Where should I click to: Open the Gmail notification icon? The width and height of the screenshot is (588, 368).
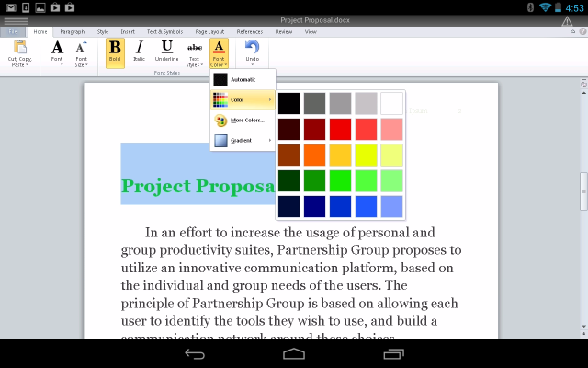pyautogui.click(x=11, y=7)
